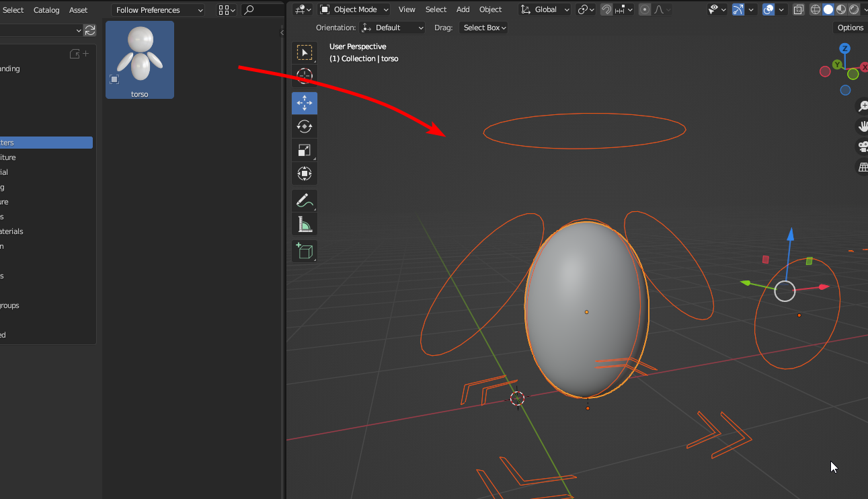Toggle viewport gizmos display
This screenshot has width=868, height=499.
(x=738, y=9)
